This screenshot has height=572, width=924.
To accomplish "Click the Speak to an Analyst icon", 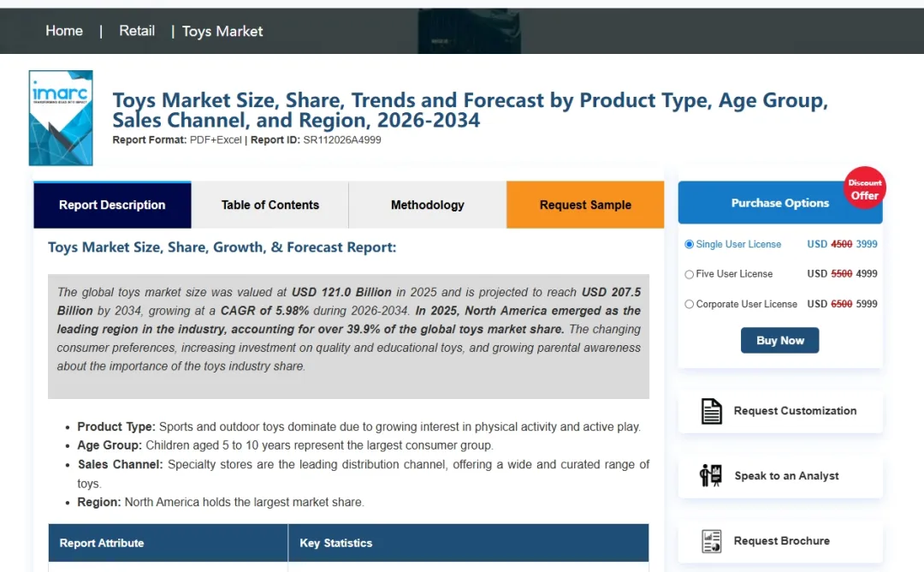I will (x=711, y=475).
